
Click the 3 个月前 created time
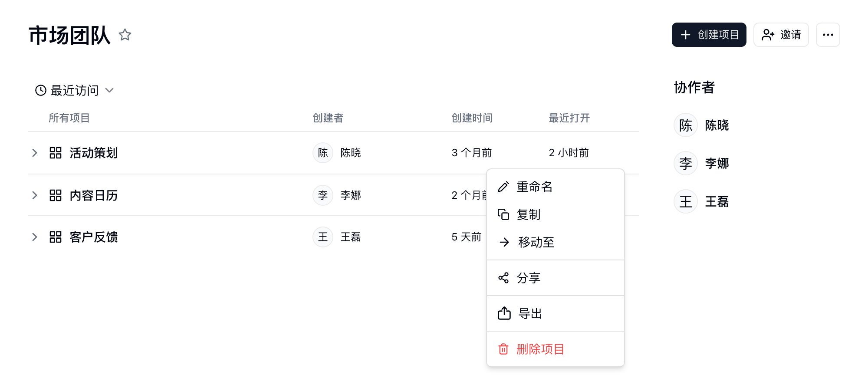click(472, 153)
